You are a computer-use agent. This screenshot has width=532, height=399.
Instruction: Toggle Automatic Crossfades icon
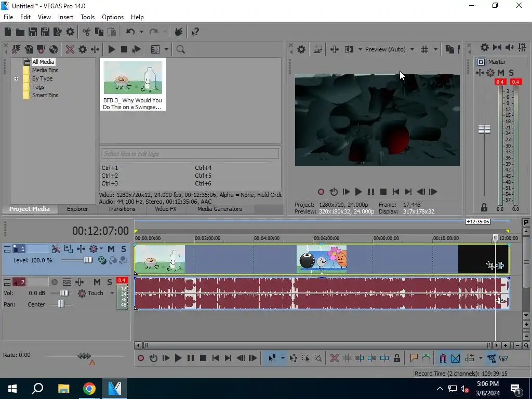point(456,358)
